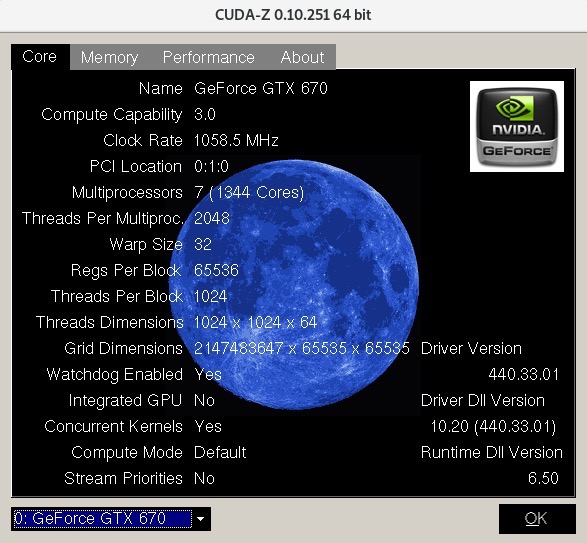Confirm with the OK button
The image size is (587, 543).
[537, 519]
